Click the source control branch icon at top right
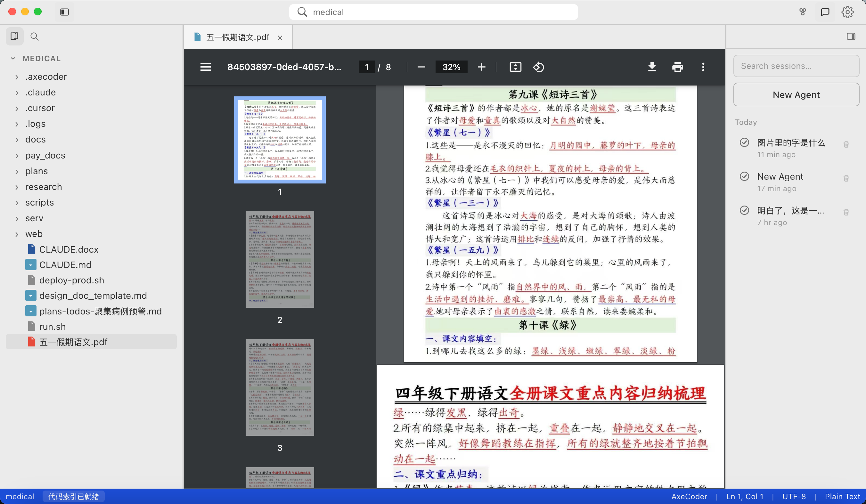Screen dimensions: 866x504 [803, 12]
